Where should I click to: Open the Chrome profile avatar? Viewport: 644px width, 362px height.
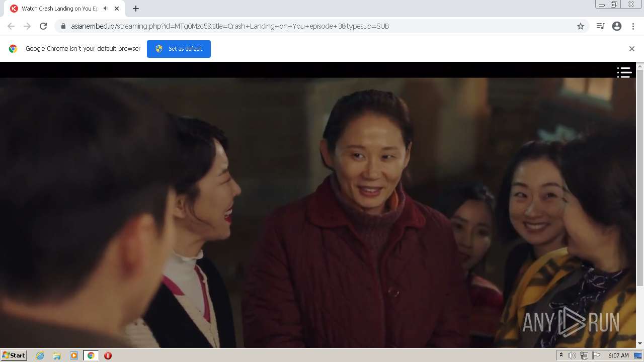[617, 26]
